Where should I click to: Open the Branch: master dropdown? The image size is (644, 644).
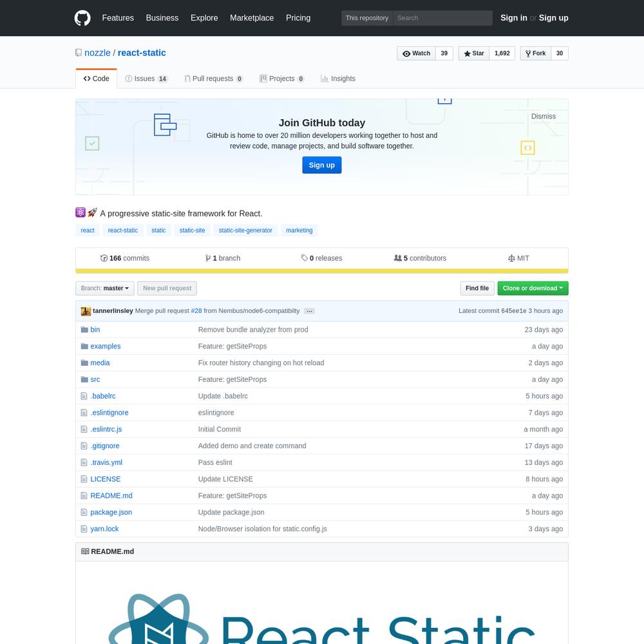[105, 289]
